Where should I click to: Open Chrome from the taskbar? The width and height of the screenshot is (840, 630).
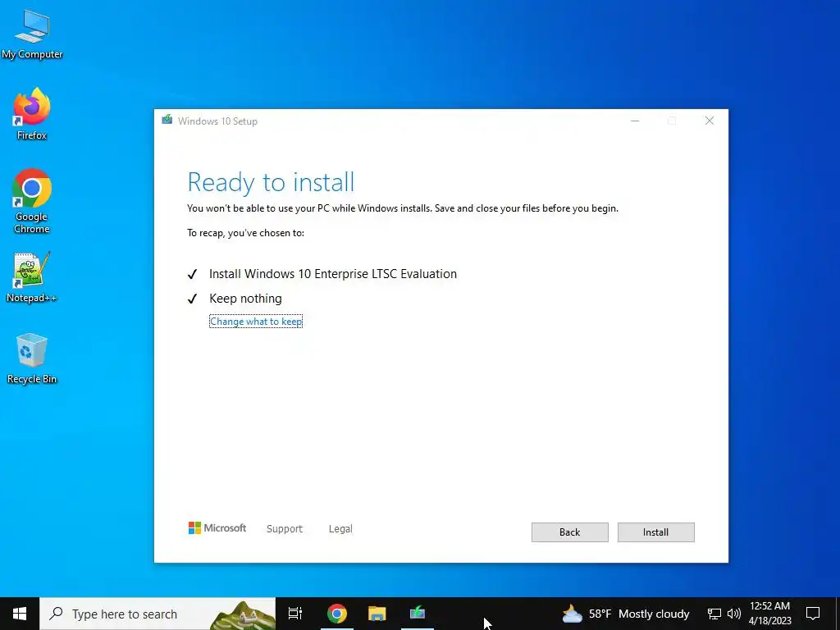[x=337, y=614]
